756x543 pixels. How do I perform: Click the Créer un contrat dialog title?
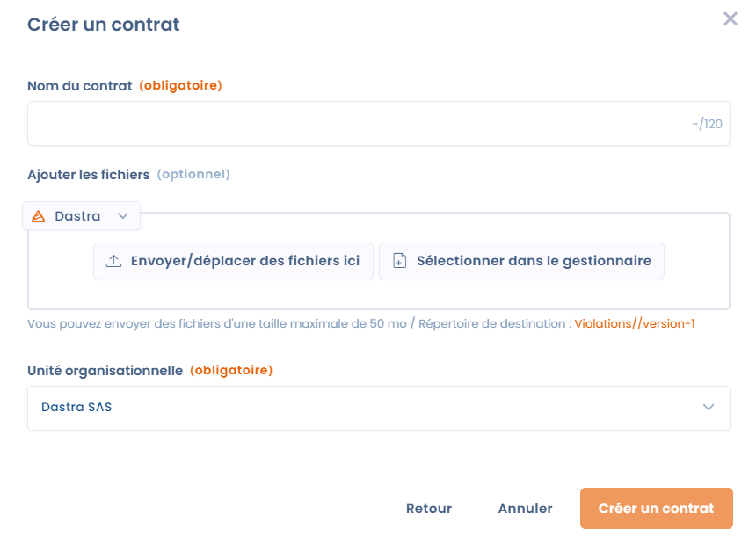(x=103, y=25)
